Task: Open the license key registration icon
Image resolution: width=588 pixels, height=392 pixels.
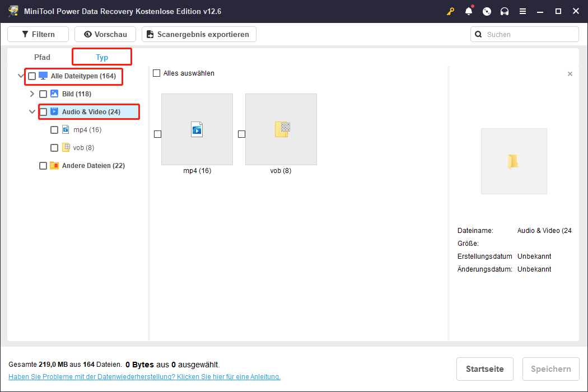Action: click(x=450, y=11)
